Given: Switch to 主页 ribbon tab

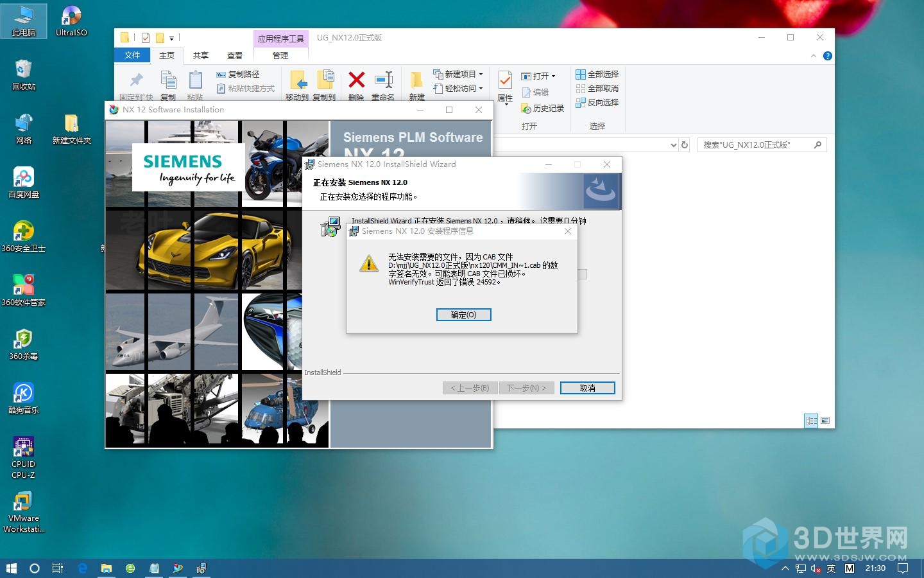Looking at the screenshot, I should point(167,56).
